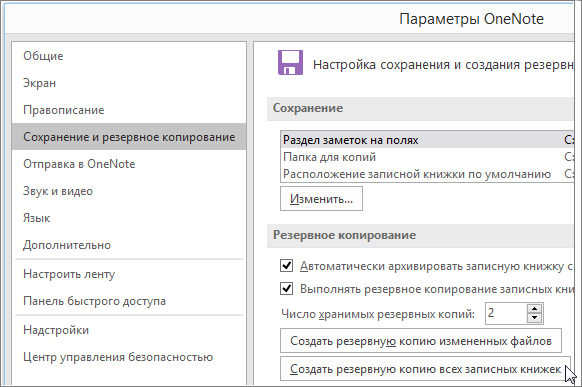582x387 pixels.
Task: Click the Изменить... button
Action: (321, 199)
